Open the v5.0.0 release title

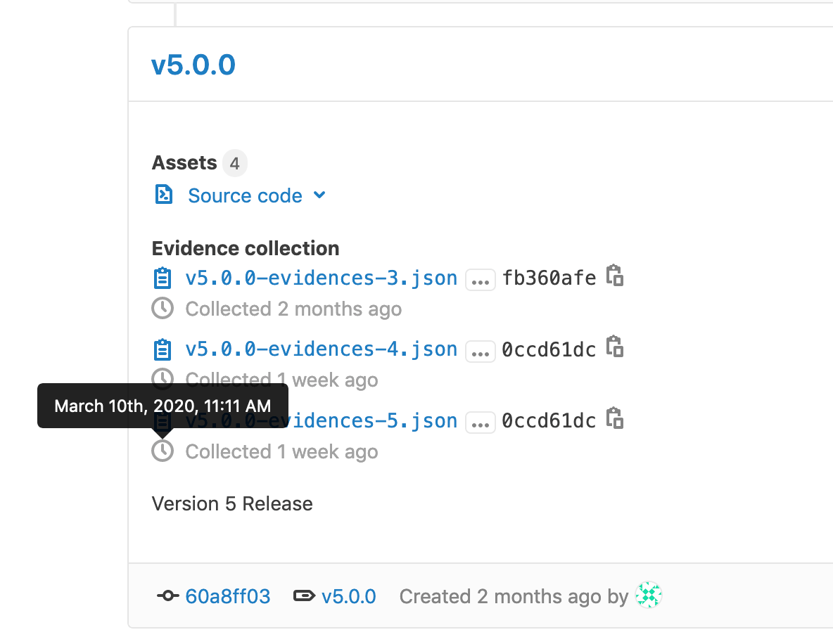click(x=194, y=64)
